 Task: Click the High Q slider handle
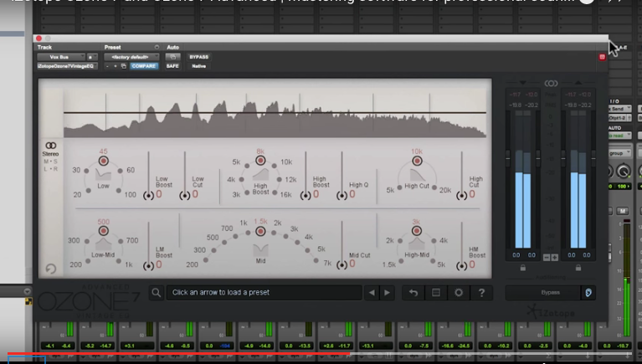[342, 196]
